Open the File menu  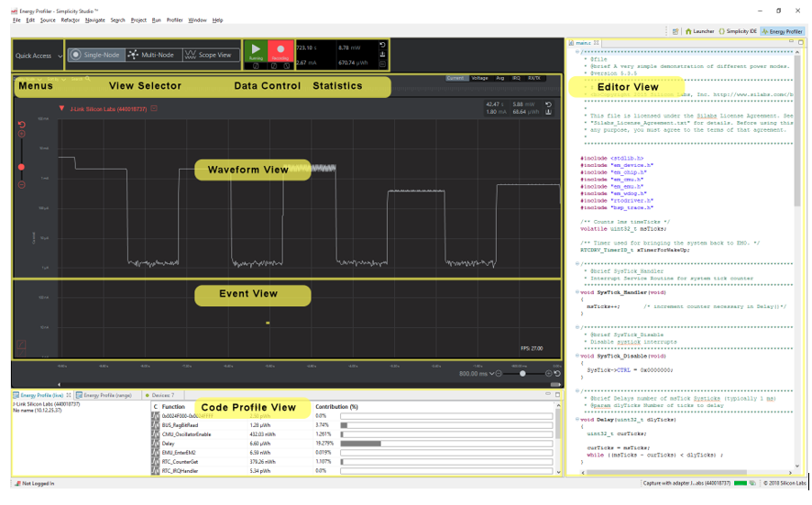tap(16, 20)
